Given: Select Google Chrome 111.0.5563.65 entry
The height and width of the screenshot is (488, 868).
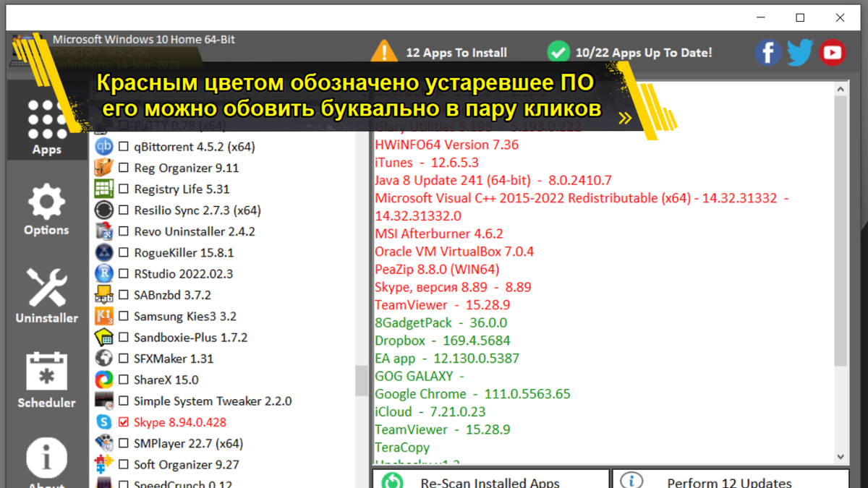Looking at the screenshot, I should click(x=472, y=394).
